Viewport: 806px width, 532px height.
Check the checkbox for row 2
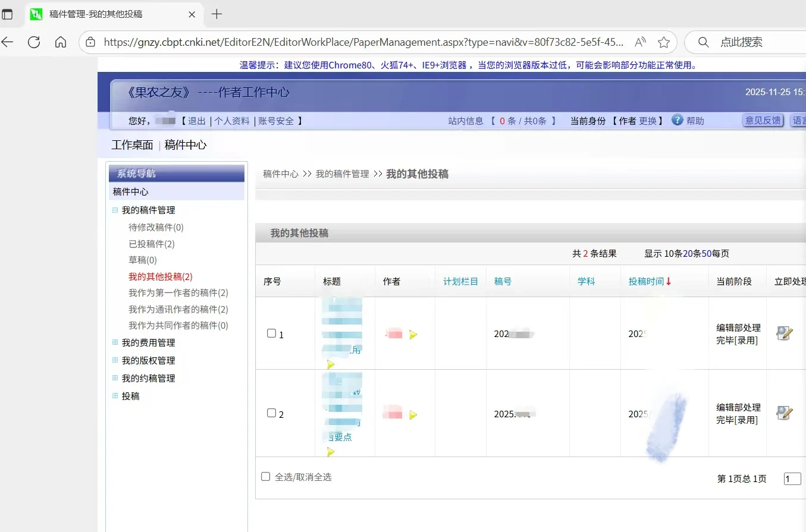(x=271, y=414)
